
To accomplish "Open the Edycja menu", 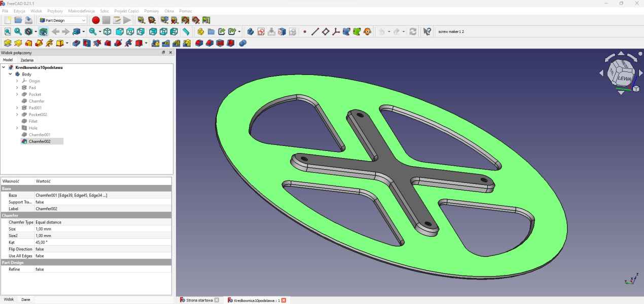I will click(x=19, y=11).
